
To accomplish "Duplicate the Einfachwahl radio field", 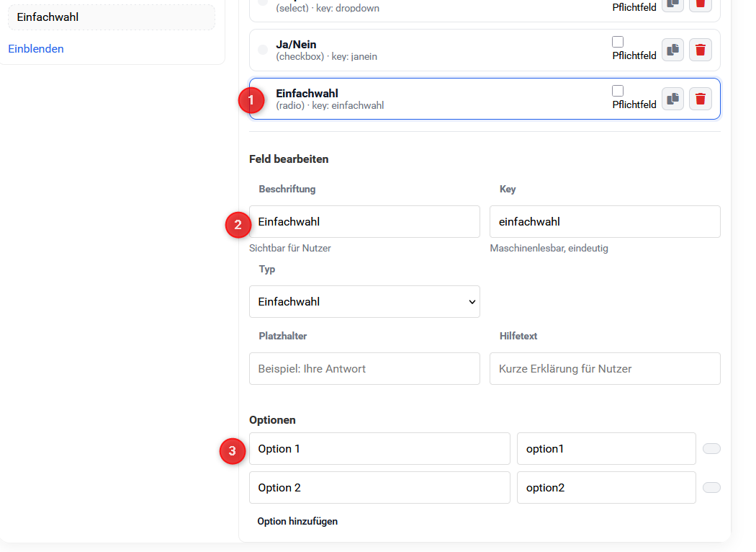I will [672, 99].
